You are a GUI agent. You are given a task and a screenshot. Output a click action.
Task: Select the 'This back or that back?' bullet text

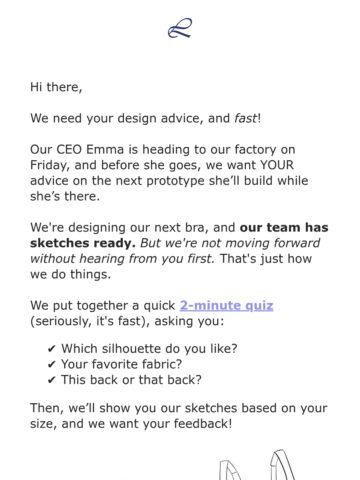click(x=131, y=380)
